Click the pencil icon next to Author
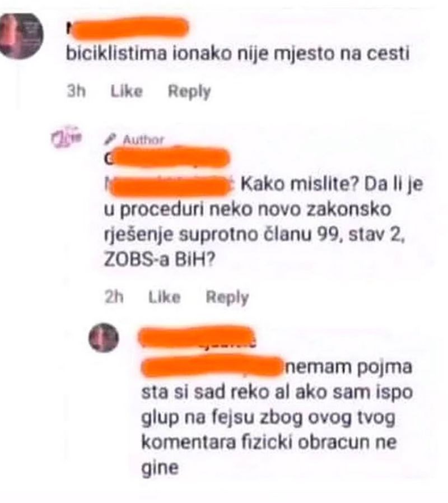 [110, 139]
